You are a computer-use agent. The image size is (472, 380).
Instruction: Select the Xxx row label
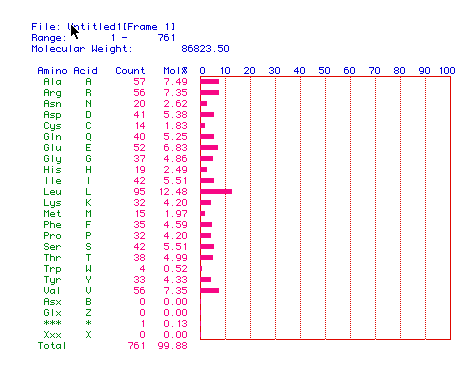pos(52,335)
